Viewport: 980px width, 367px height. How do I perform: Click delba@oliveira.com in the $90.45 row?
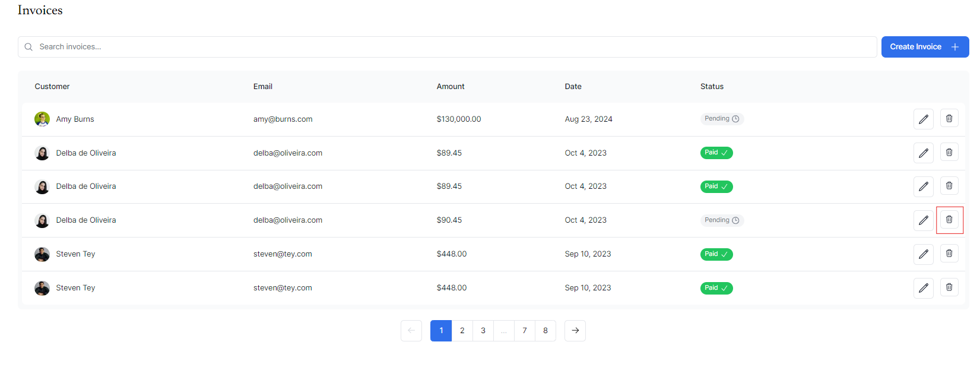(288, 220)
